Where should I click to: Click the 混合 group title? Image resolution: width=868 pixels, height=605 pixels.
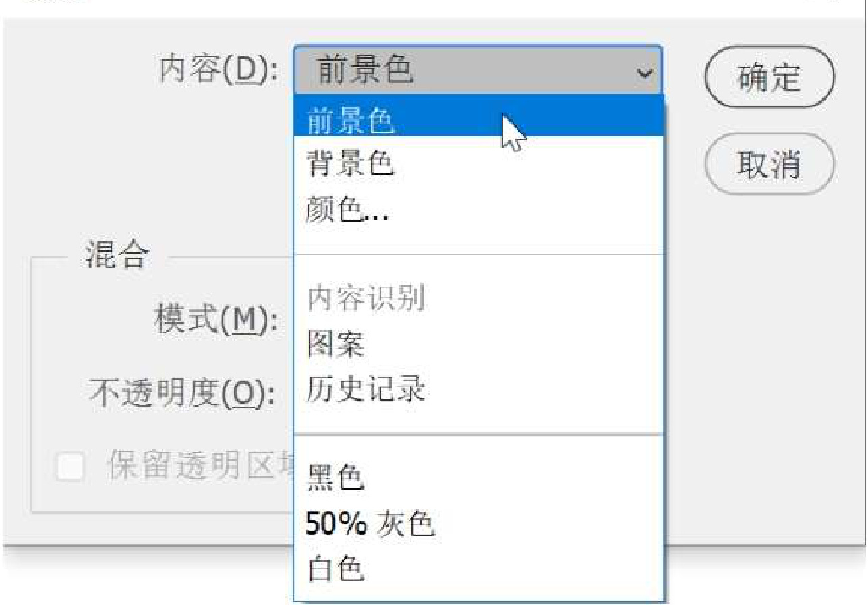click(115, 256)
